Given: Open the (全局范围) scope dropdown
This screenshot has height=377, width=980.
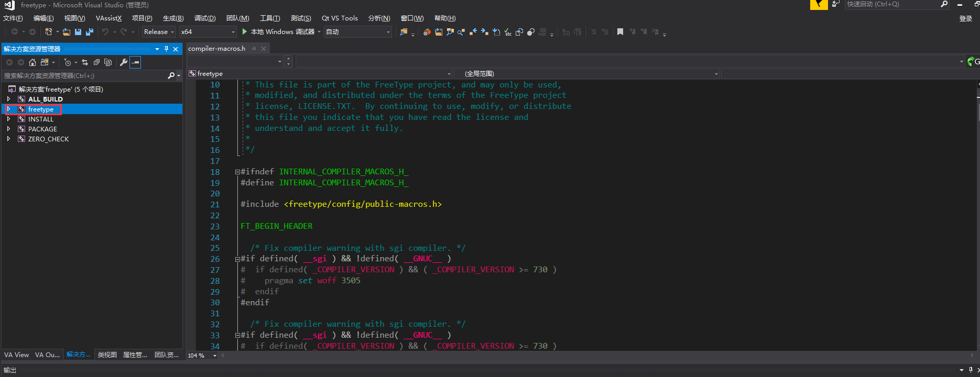Looking at the screenshot, I should (587, 74).
